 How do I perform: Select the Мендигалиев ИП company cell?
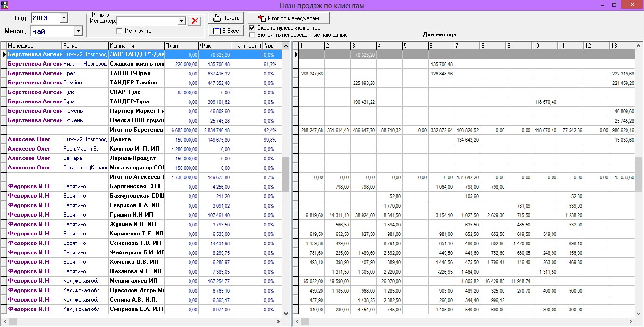point(136,281)
